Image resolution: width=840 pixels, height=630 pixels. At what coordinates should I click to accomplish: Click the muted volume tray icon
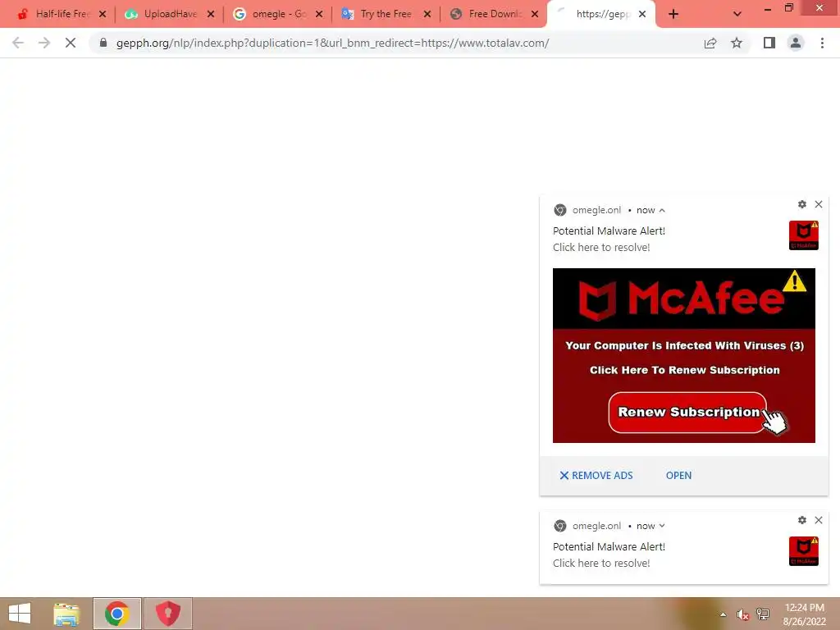click(x=742, y=614)
